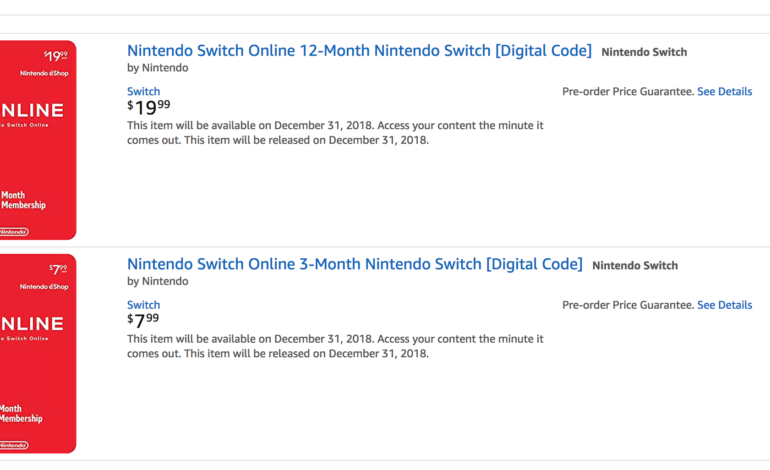Open the 12-Month Nintendo Switch Online title link
The width and height of the screenshot is (770, 470).
(359, 51)
